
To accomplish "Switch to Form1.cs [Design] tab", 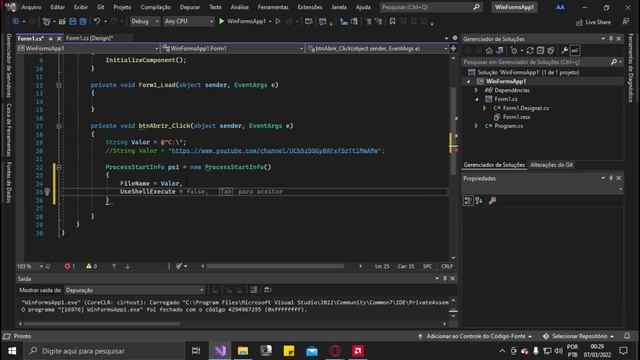I will (90, 38).
